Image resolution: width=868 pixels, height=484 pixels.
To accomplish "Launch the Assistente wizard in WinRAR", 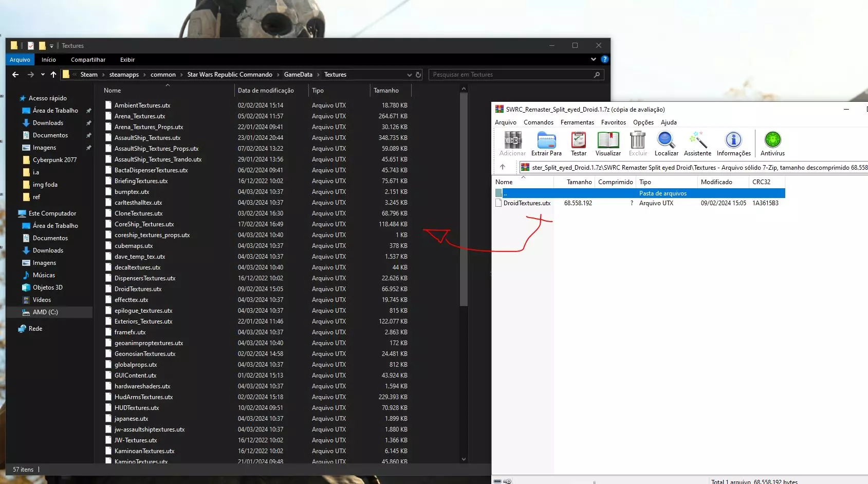I will (697, 144).
